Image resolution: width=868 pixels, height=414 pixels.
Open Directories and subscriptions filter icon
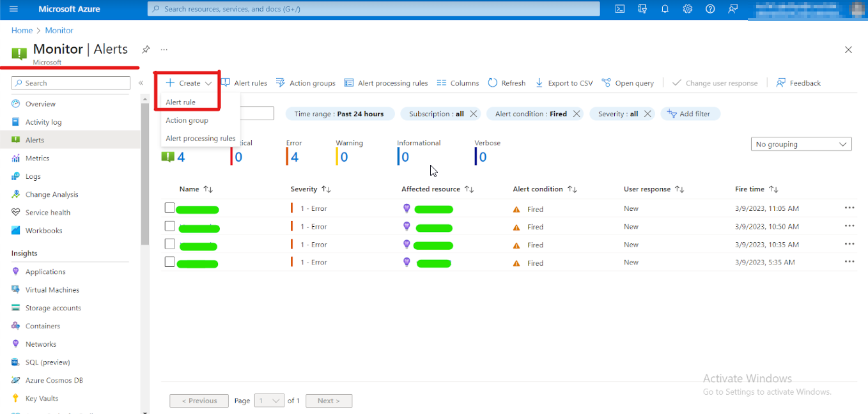(x=642, y=9)
